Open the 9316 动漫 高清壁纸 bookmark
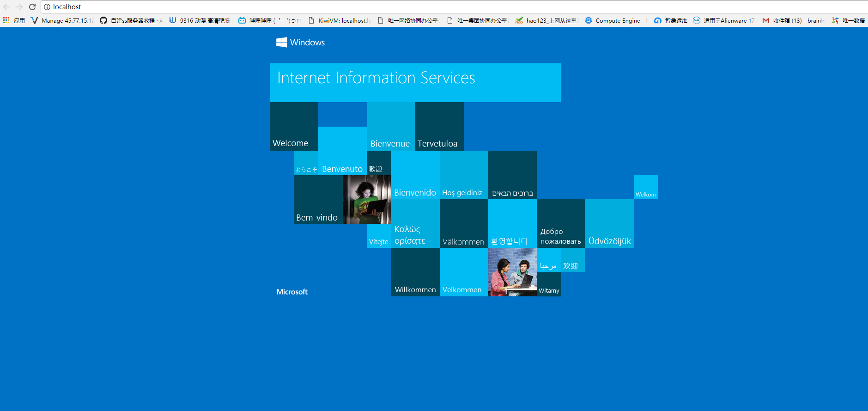Viewport: 868px width, 411px height. click(x=200, y=20)
